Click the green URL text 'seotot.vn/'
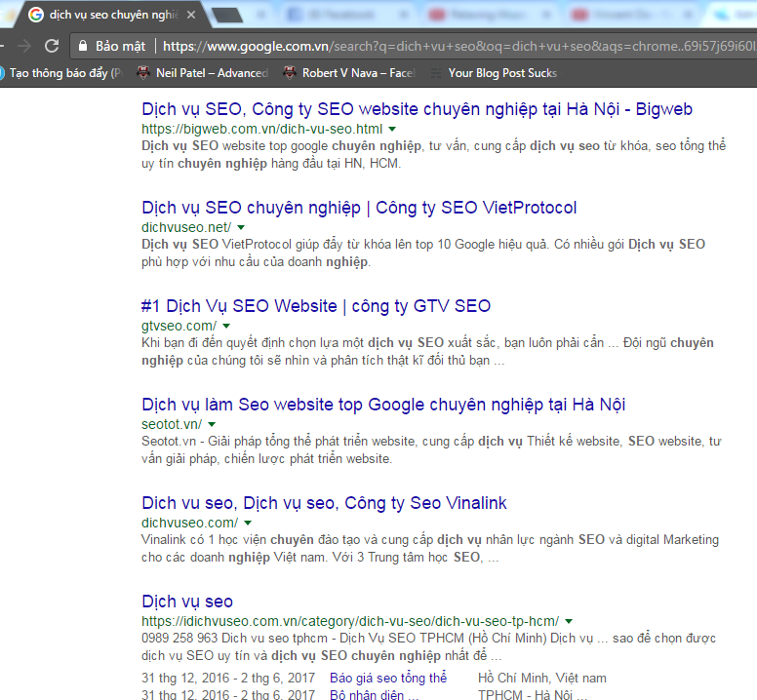The image size is (757, 700). pyautogui.click(x=172, y=424)
